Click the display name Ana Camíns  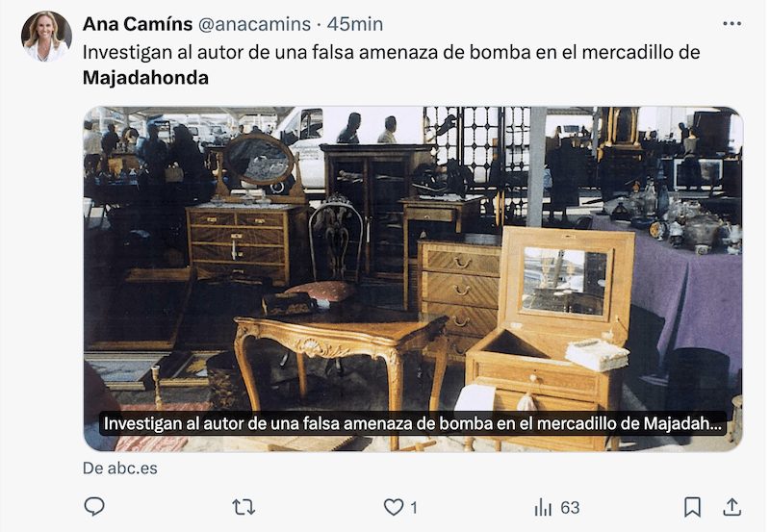click(x=138, y=23)
